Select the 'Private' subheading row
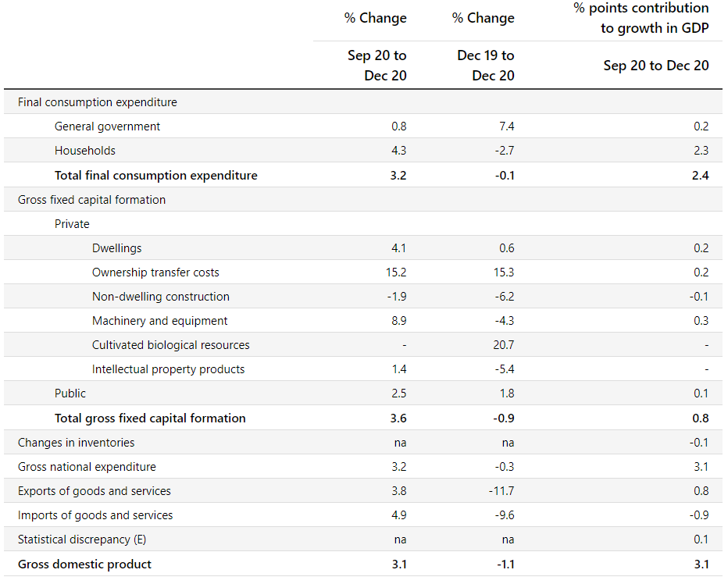Screen dimensions: 728x584 click(x=72, y=224)
